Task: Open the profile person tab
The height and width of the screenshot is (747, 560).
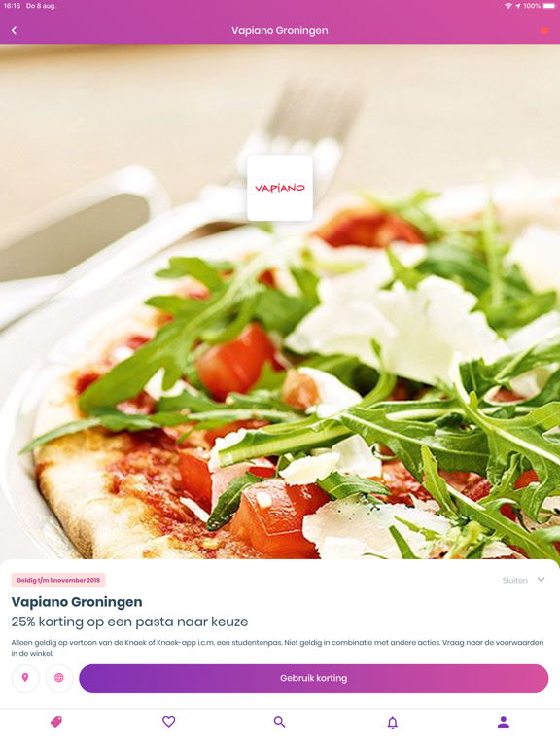Action: click(x=504, y=722)
